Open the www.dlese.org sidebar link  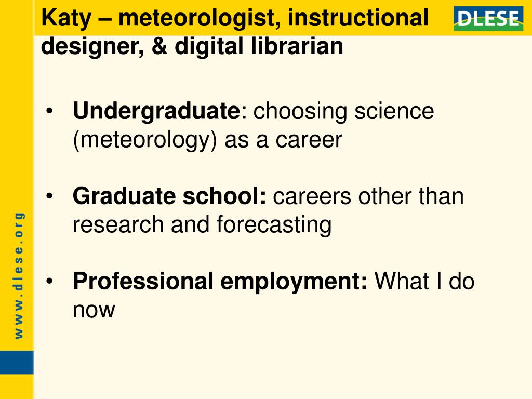click(19, 275)
